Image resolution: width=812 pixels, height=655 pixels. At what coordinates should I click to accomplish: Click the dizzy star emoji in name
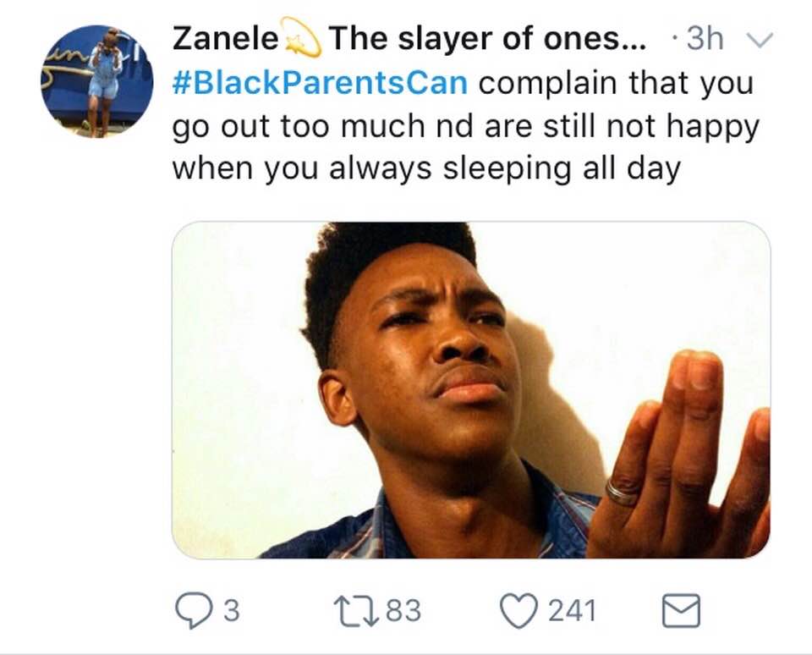(x=301, y=37)
